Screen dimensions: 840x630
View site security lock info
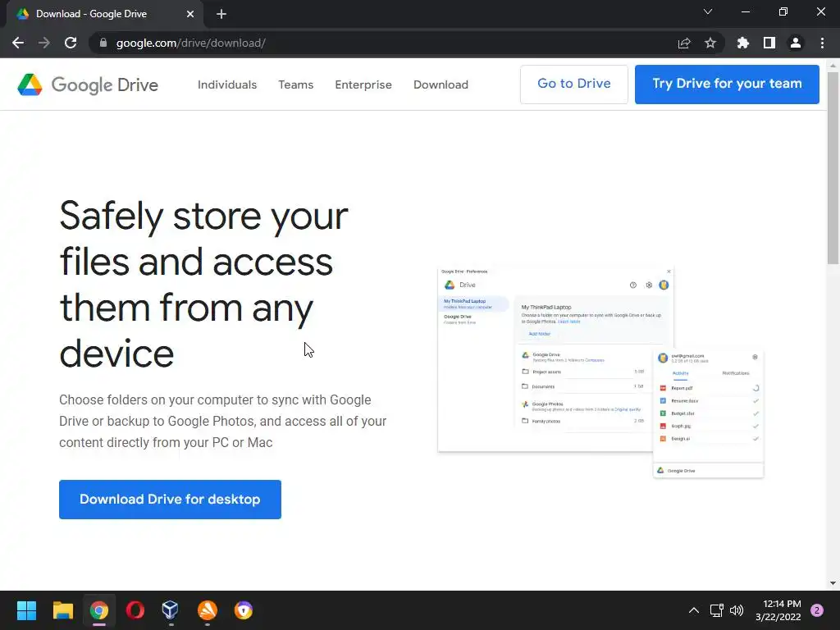click(103, 43)
